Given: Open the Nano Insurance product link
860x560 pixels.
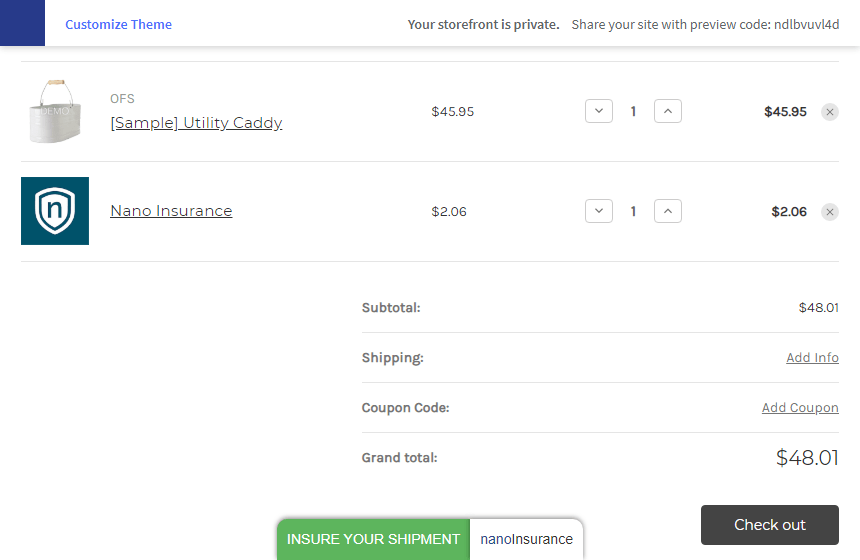Looking at the screenshot, I should point(171,211).
